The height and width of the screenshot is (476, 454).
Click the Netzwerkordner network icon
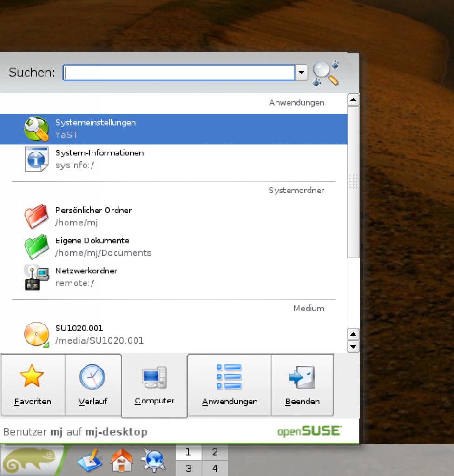36,277
